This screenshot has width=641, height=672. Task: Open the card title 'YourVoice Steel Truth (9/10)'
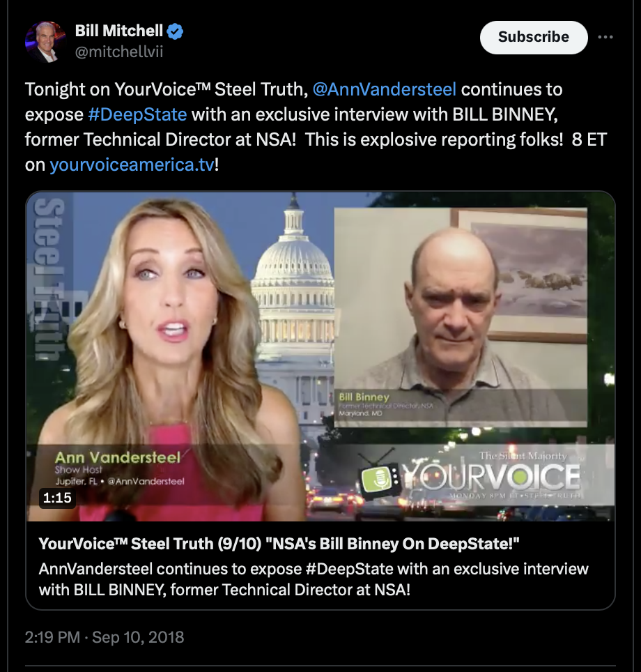coord(279,544)
